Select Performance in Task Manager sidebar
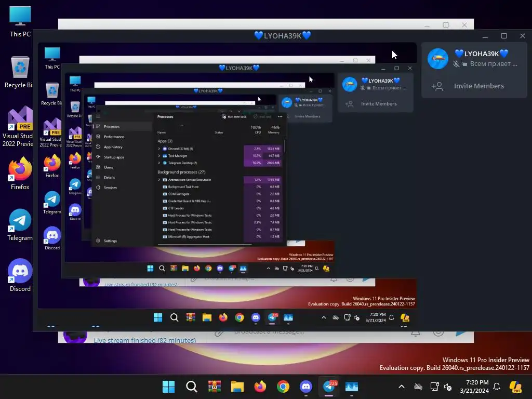Image resolution: width=532 pixels, height=399 pixels. pyautogui.click(x=123, y=137)
